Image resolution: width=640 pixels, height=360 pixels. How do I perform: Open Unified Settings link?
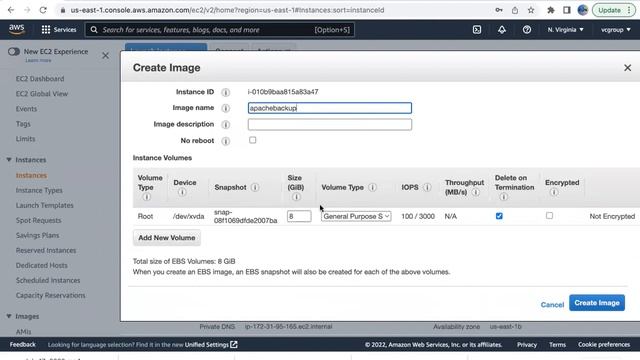[x=211, y=345]
